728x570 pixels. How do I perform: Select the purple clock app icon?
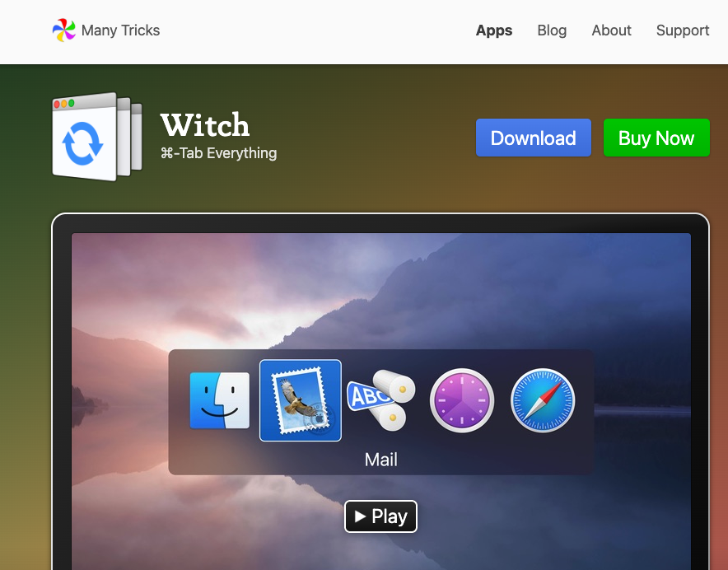[461, 400]
